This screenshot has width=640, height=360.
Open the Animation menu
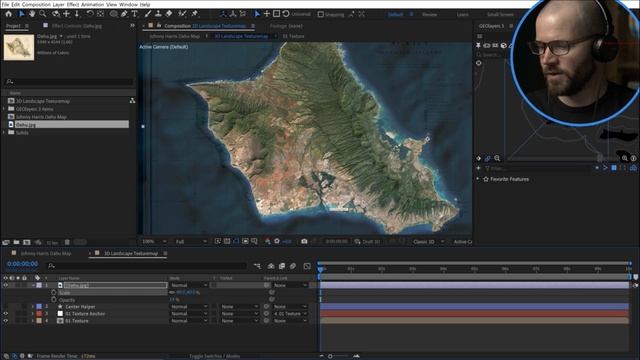tap(93, 4)
